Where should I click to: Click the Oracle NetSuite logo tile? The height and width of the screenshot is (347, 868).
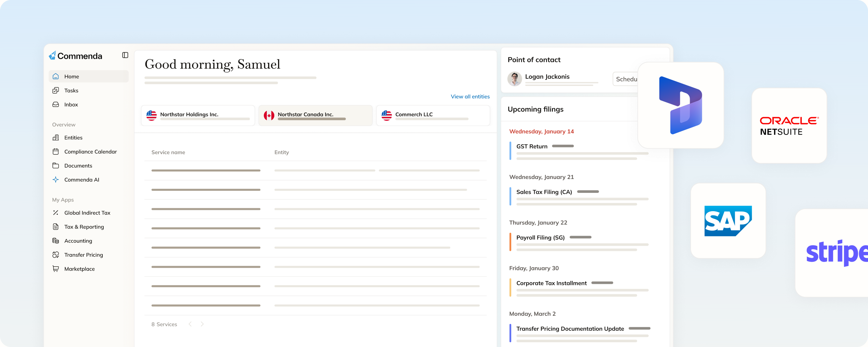tap(789, 126)
